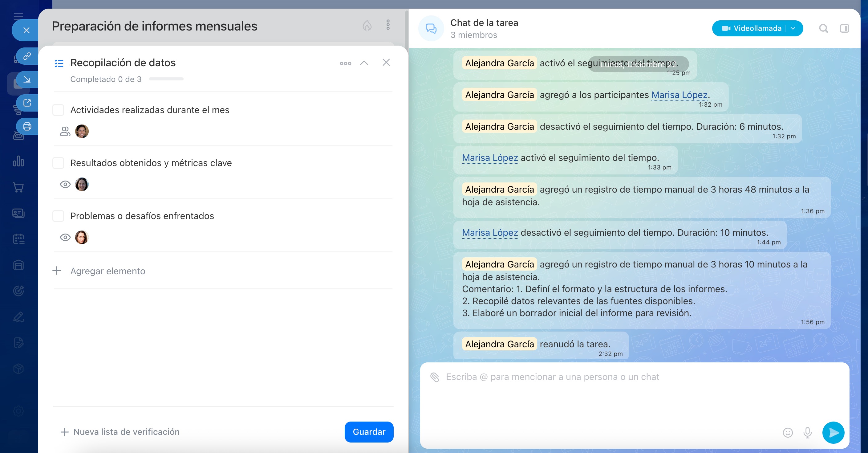
Task: Attach a file using the paperclip icon
Action: pos(435,377)
